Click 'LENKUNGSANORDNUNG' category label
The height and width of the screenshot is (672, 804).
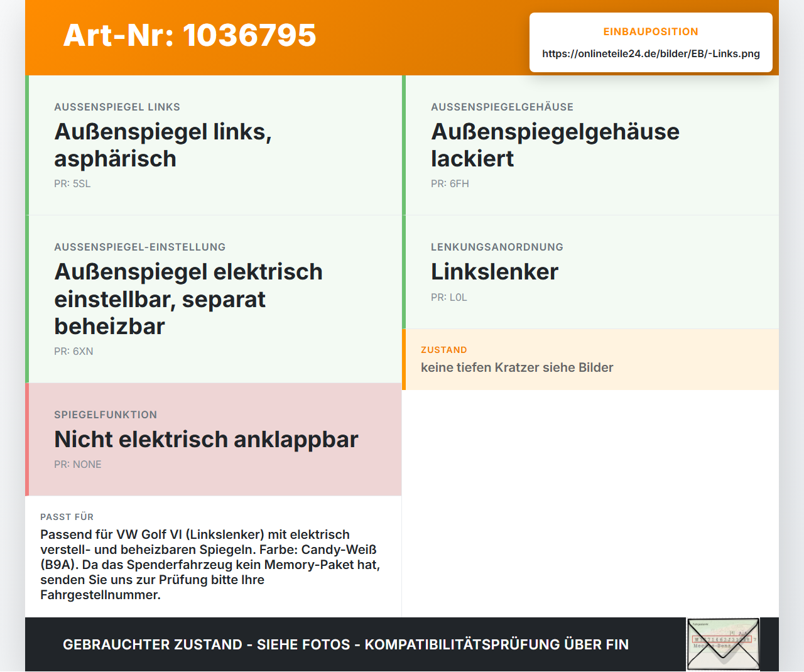pos(497,247)
